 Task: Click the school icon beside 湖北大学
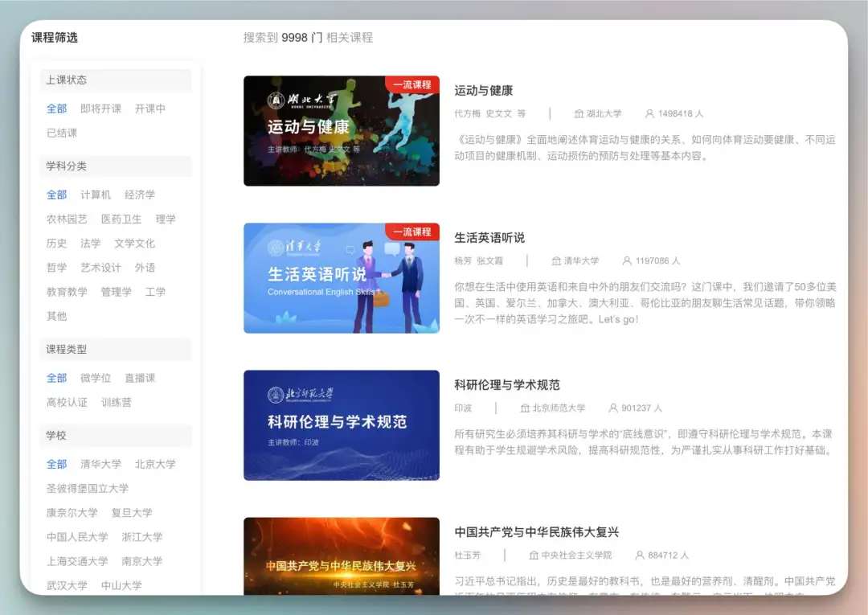579,113
